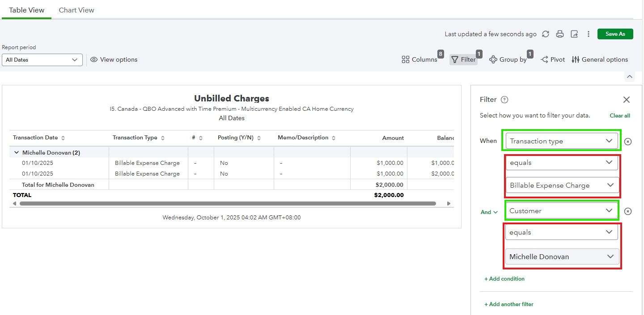
Task: Open Billable Expense Charge value dropdown
Action: click(x=562, y=185)
